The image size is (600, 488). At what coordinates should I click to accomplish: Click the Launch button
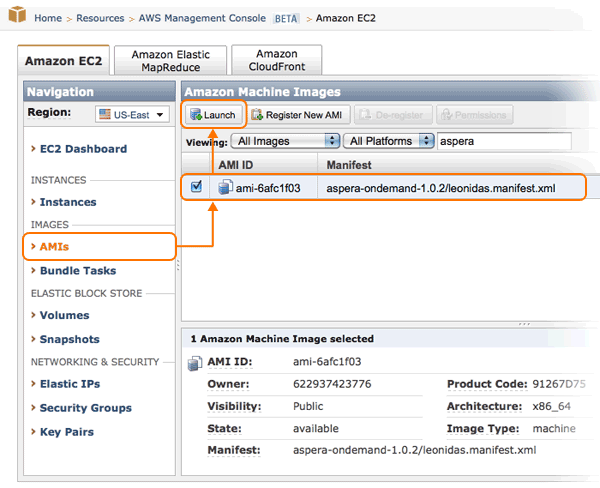(x=213, y=114)
